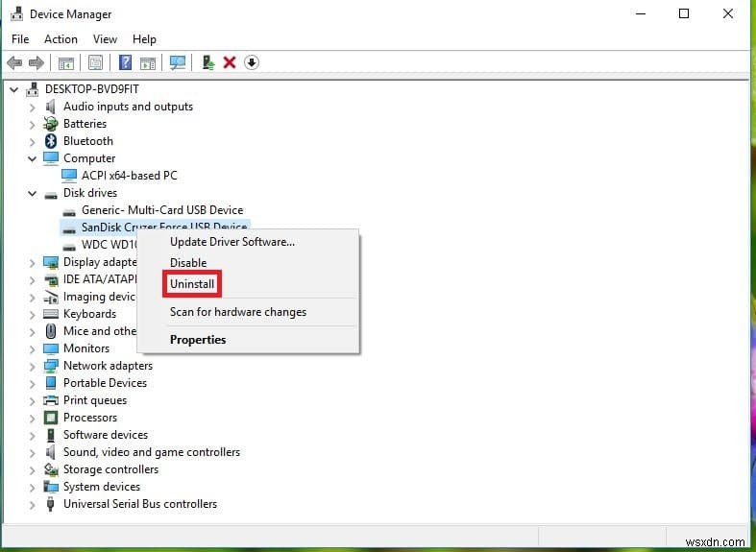
Task: Collapse the DESKTOP-BVD9FIT root node
Action: (14, 89)
